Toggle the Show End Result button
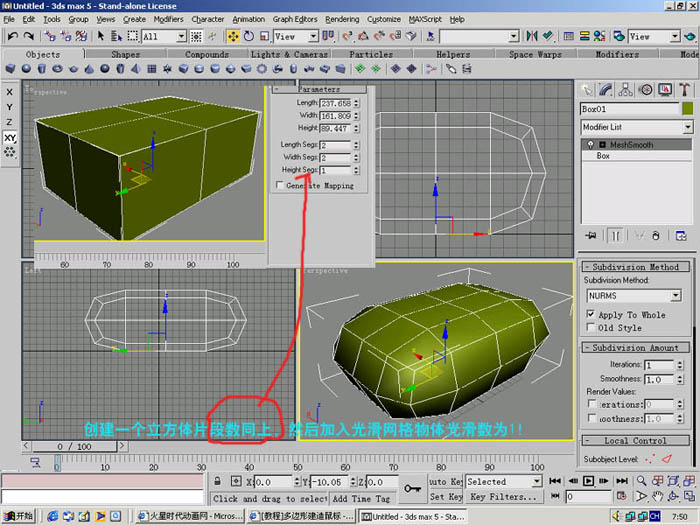The width and height of the screenshot is (700, 525). pos(615,235)
